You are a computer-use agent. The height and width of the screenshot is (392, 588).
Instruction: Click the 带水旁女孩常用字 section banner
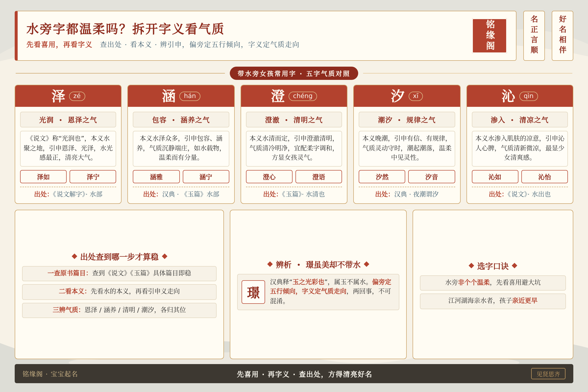(294, 73)
